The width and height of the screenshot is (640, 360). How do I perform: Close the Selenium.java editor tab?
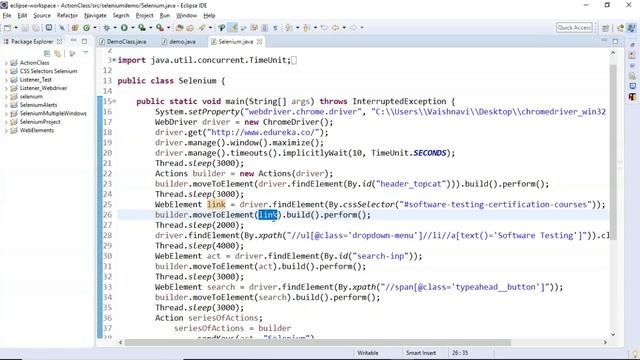(x=259, y=42)
